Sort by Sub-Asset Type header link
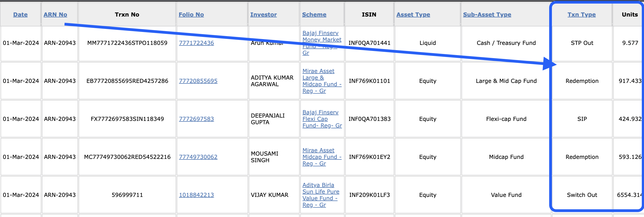 click(487, 15)
